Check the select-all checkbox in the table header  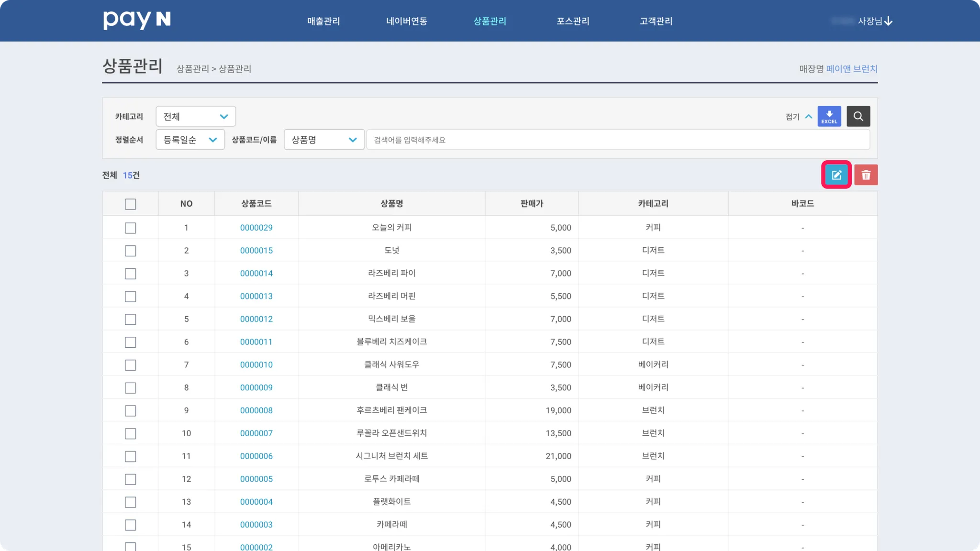point(130,204)
